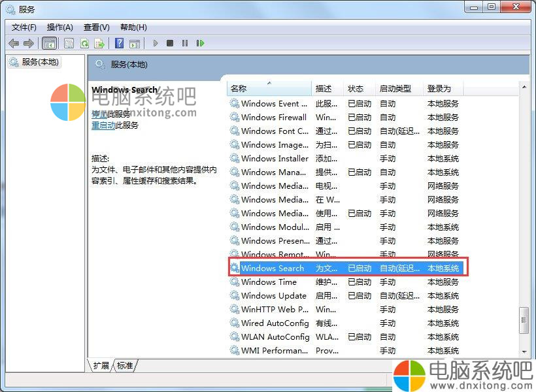The image size is (536, 392).
Task: Click 网络服务 in the Windows Media 在 W... row
Action: click(x=443, y=199)
